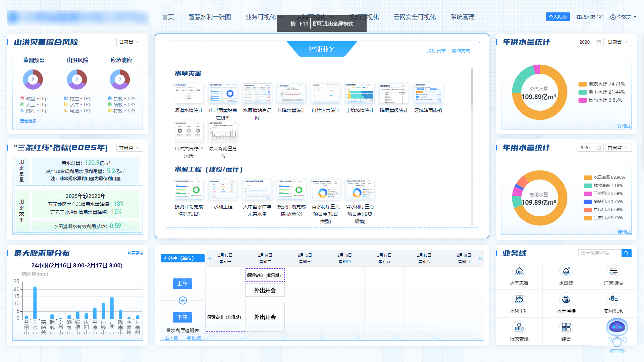Focus the 搜索常用系统 search field
The height and width of the screenshot is (362, 644).
[x=599, y=253]
